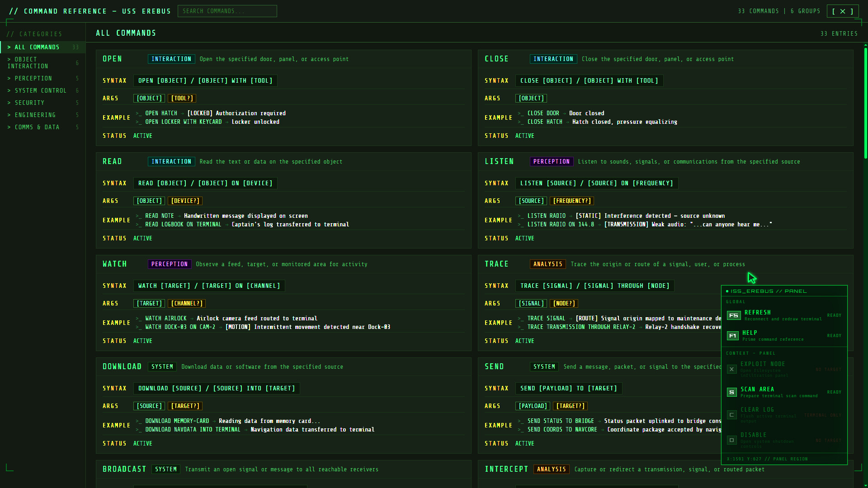Click the SEND command syntax box
Screen dimensions: 868x488
(569, 389)
